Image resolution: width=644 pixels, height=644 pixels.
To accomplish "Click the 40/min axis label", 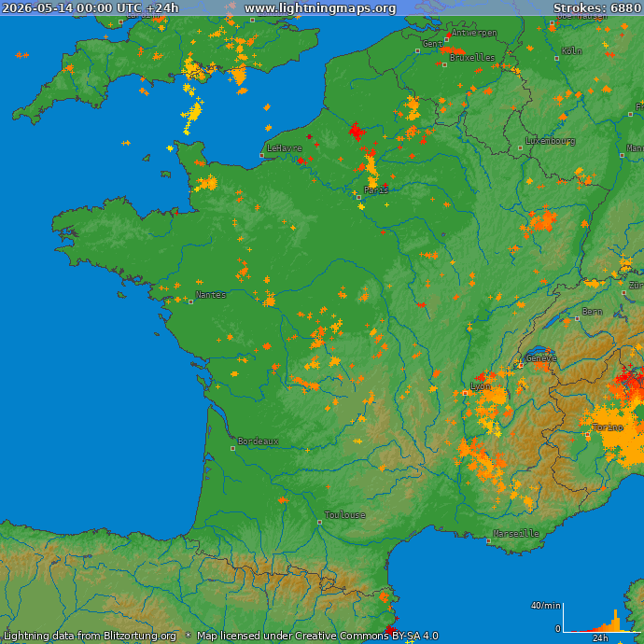I will pos(545,606).
